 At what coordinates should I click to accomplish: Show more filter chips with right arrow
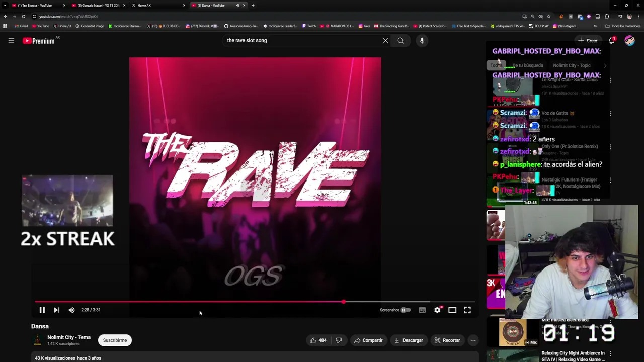pos(605,65)
